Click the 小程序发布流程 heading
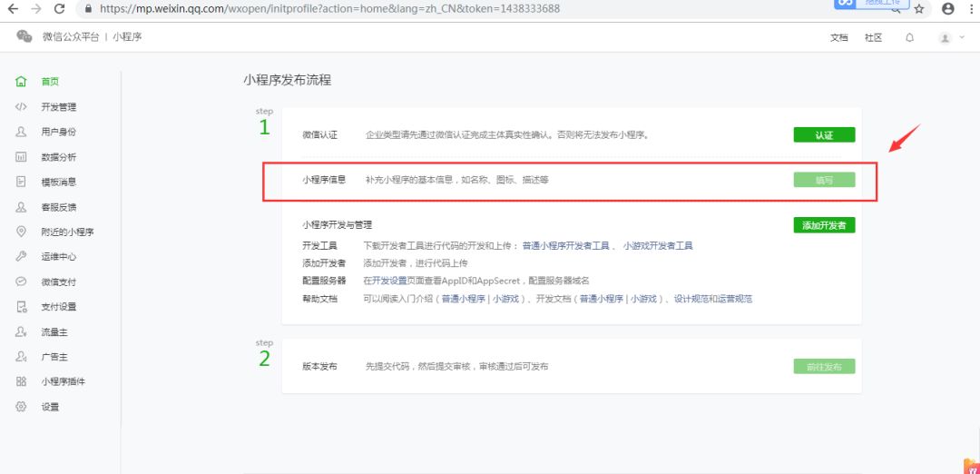The width and height of the screenshot is (980, 474). [x=288, y=80]
